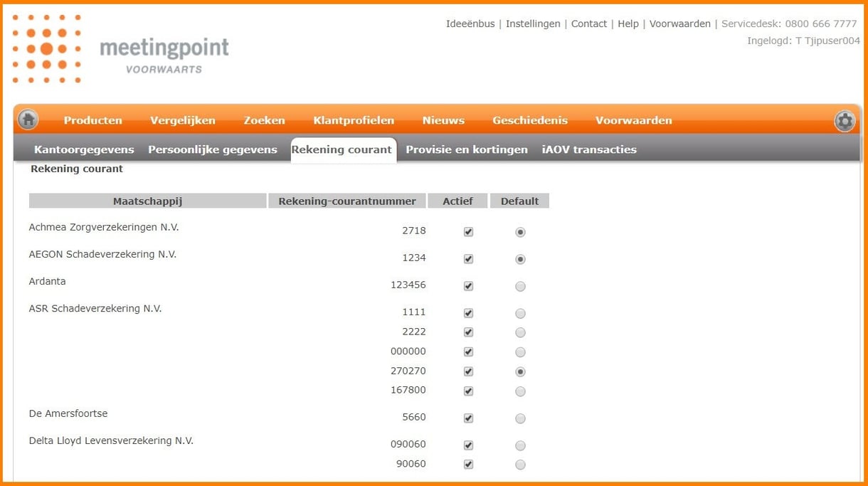Click the Ardanta company name
The width and height of the screenshot is (868, 486).
pyautogui.click(x=47, y=281)
